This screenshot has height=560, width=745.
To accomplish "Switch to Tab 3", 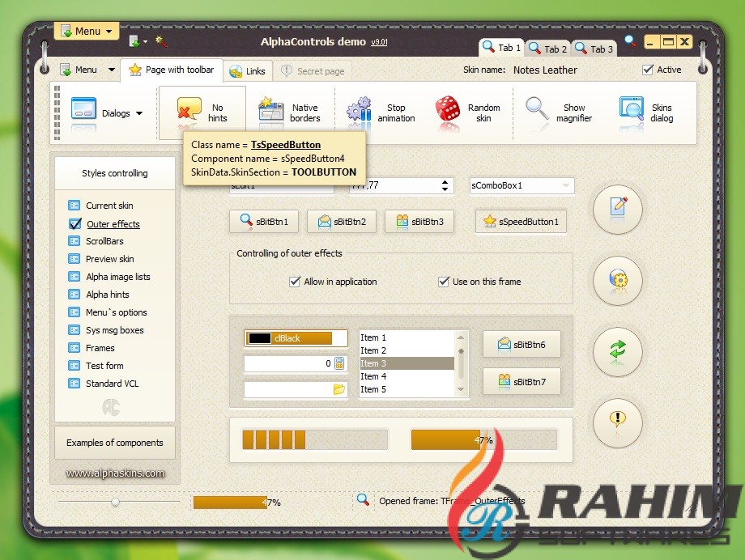I will tap(594, 49).
